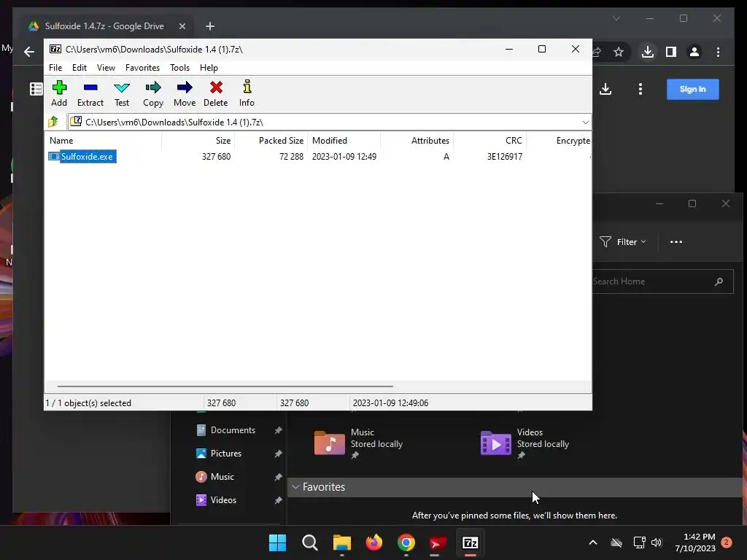Click the Search Home field
Image resolution: width=747 pixels, height=560 pixels.
(x=661, y=281)
